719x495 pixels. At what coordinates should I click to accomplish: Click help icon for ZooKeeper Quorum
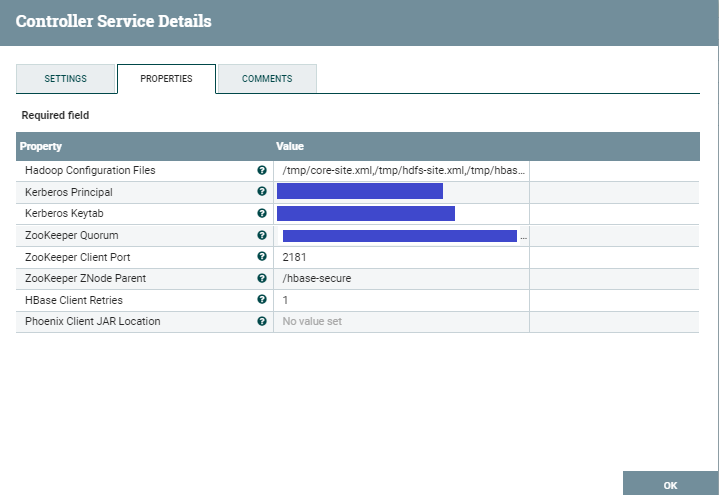[x=262, y=236]
